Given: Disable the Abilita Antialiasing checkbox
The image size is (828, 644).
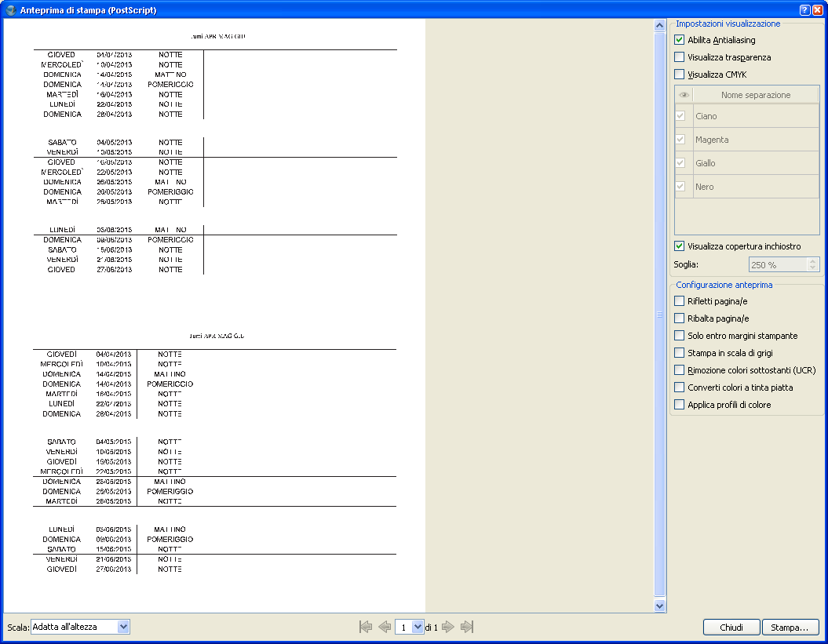Looking at the screenshot, I should tap(680, 40).
